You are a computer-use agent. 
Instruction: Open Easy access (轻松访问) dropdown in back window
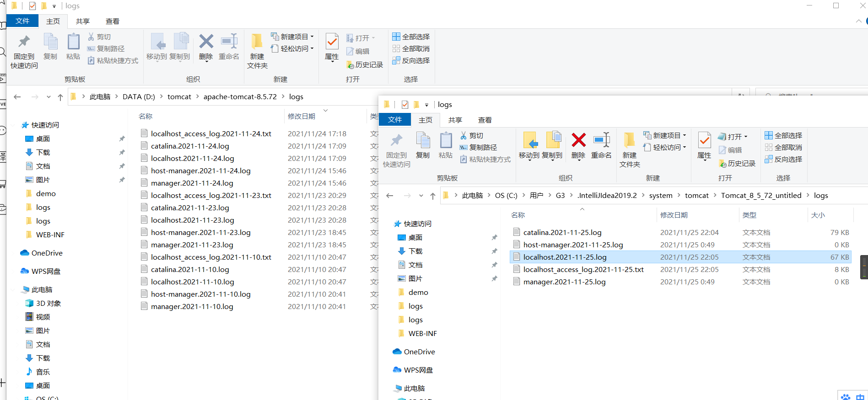[x=293, y=48]
